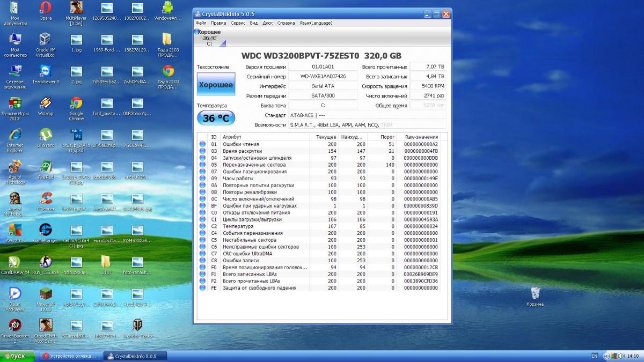This screenshot has width=644, height=362.
Task: Launch TeamViewer 9 from the desktop
Action: click(46, 72)
